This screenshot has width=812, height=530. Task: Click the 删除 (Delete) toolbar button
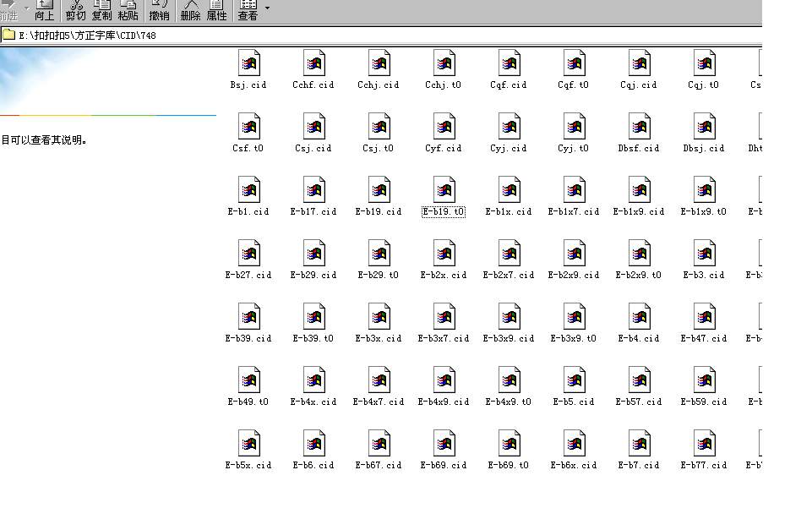pyautogui.click(x=190, y=10)
